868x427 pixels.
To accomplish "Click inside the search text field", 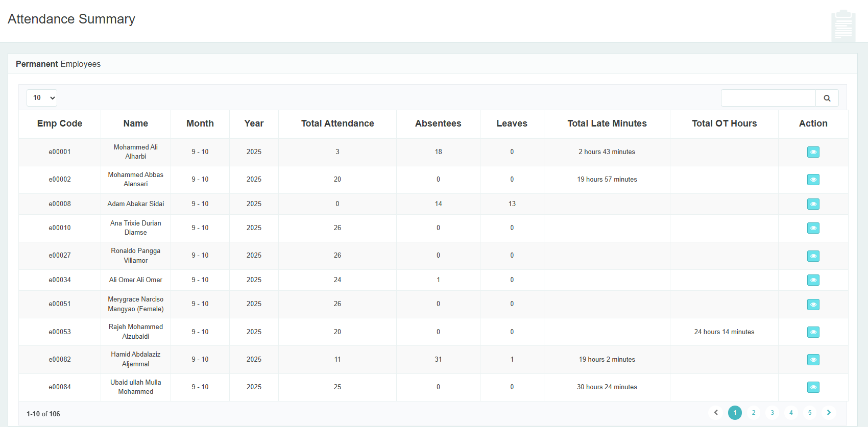I will click(768, 98).
